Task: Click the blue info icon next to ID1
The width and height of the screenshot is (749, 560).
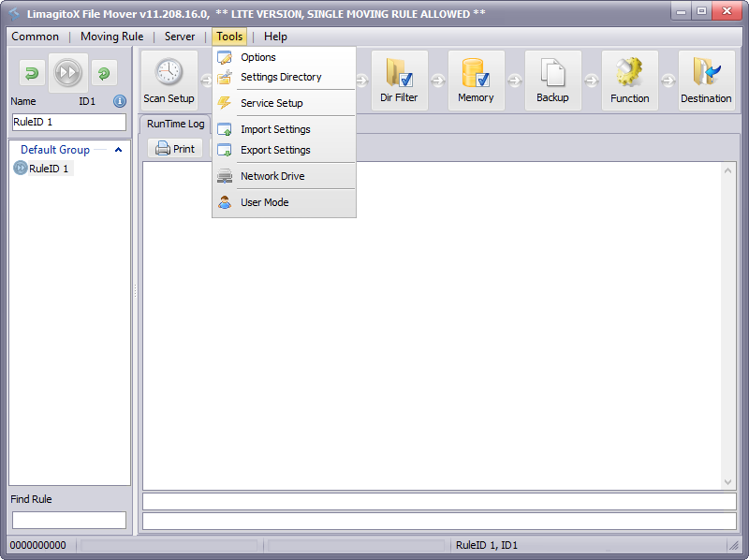Action: 120,101
